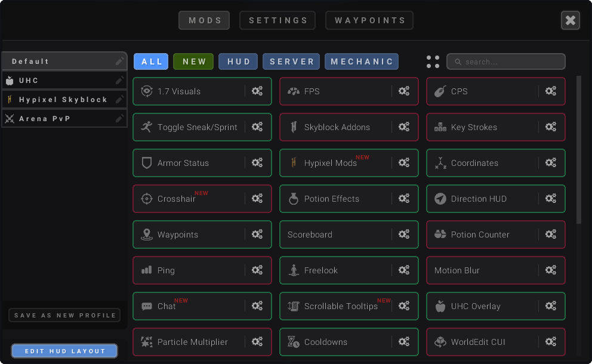Screen dimensions: 592x364
Task: Open gear settings for Potion Effects
Action: pos(404,198)
